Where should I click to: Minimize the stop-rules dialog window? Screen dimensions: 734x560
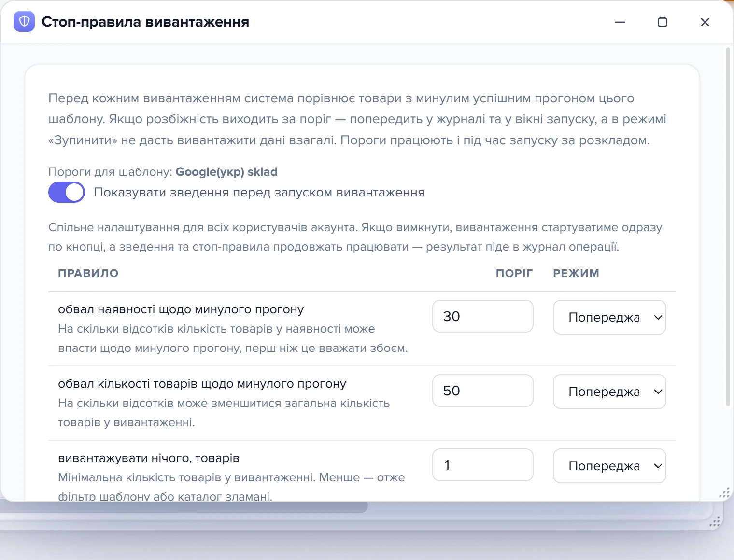pos(620,22)
